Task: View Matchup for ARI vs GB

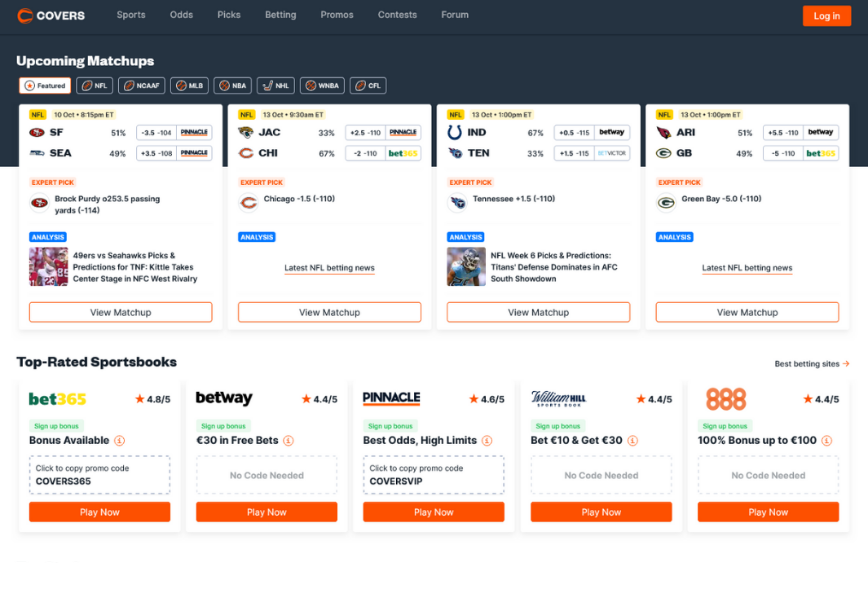Action: point(747,312)
